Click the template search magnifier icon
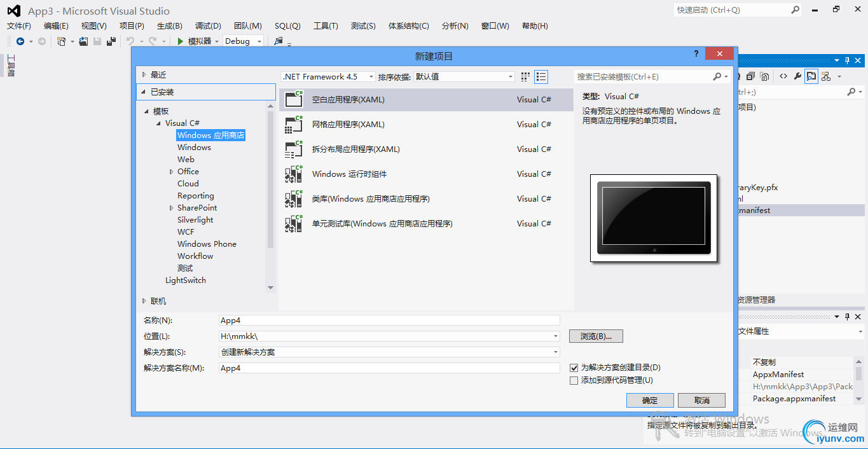Viewport: 868px width, 449px height. coord(717,76)
